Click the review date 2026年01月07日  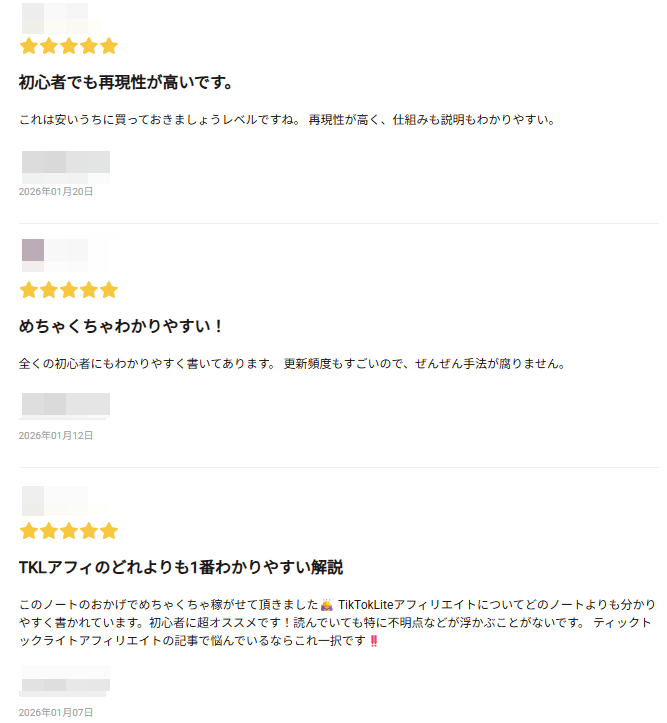point(56,712)
